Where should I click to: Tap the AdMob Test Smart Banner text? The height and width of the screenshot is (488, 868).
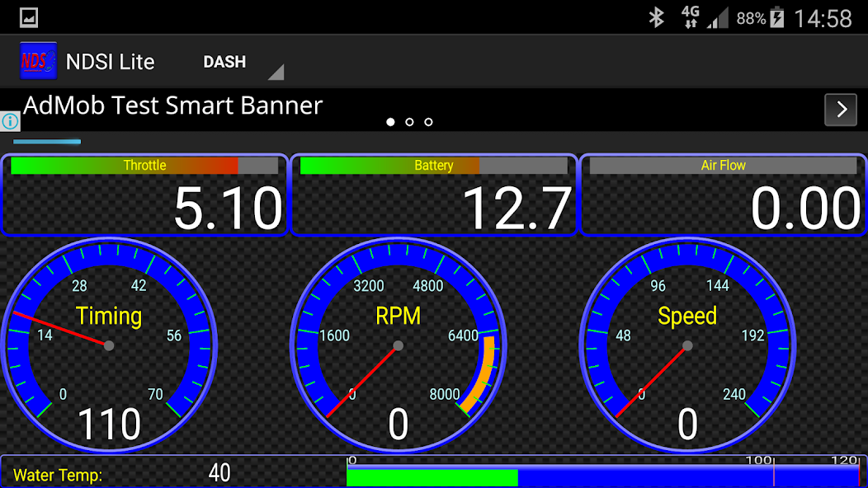click(173, 106)
